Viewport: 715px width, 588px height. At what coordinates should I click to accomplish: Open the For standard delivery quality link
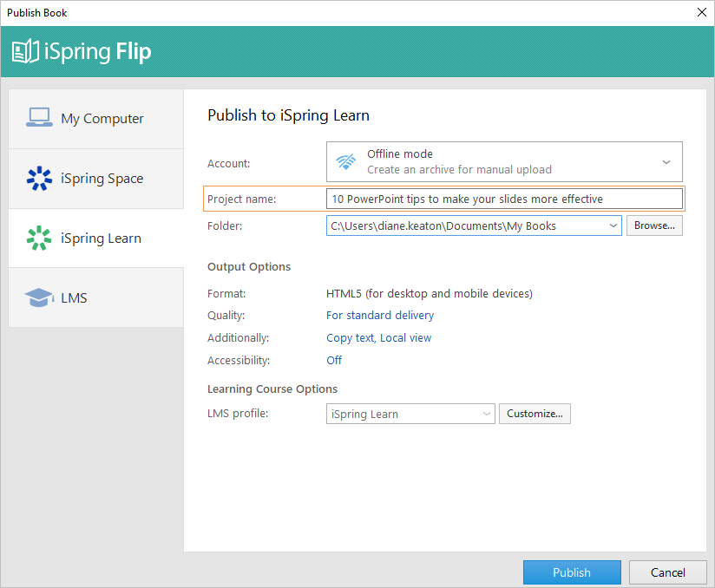coord(380,316)
